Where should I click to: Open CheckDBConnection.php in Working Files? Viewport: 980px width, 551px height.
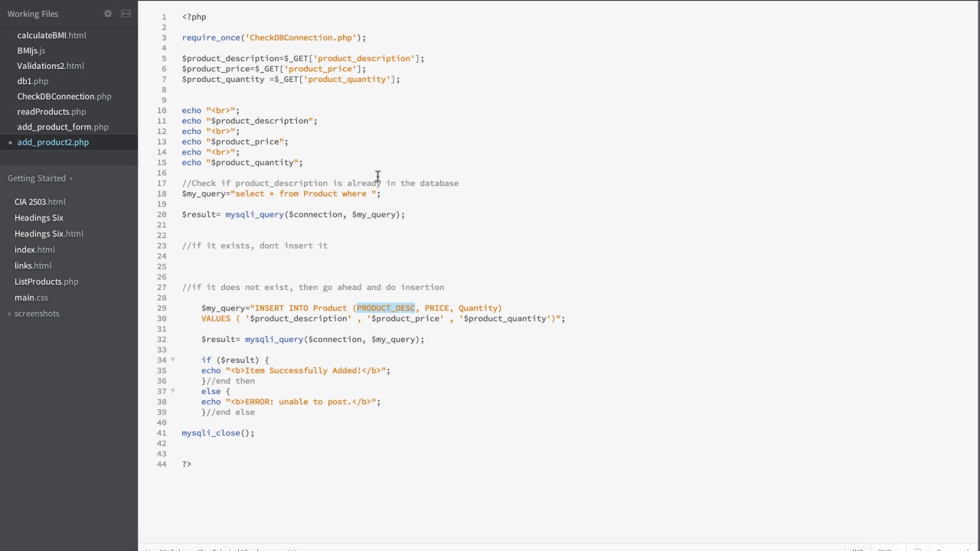coord(64,96)
